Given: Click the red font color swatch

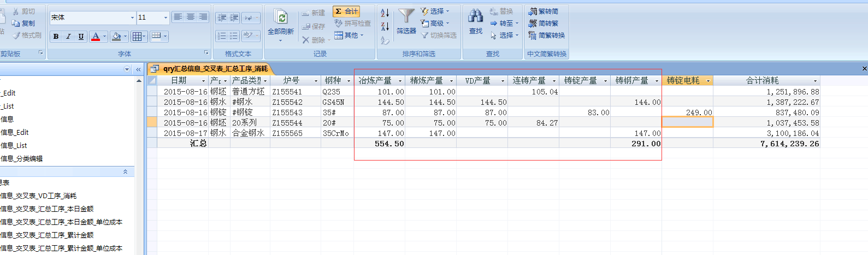Looking at the screenshot, I should pos(96,37).
